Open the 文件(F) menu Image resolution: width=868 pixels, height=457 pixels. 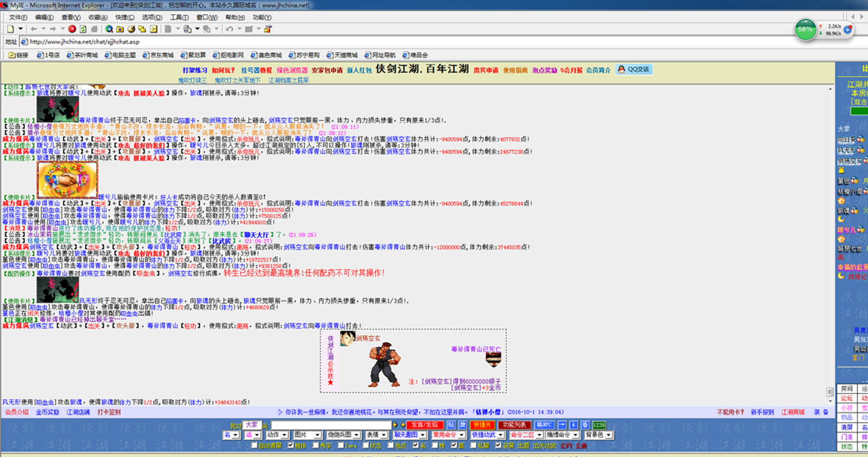18,17
